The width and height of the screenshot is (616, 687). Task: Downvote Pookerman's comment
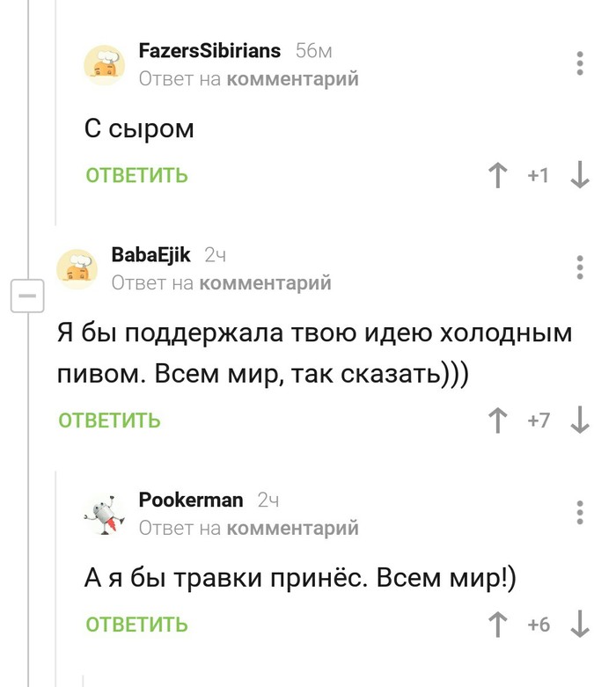(x=579, y=625)
